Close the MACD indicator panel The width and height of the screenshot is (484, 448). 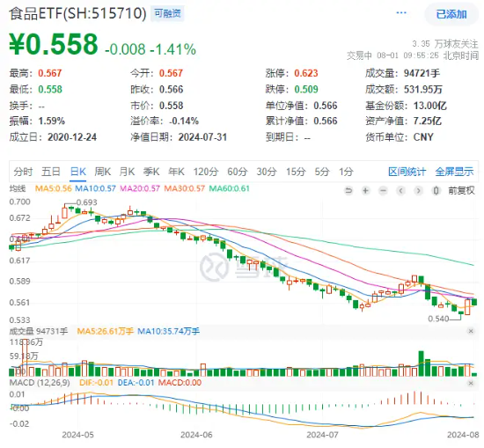pos(471,383)
